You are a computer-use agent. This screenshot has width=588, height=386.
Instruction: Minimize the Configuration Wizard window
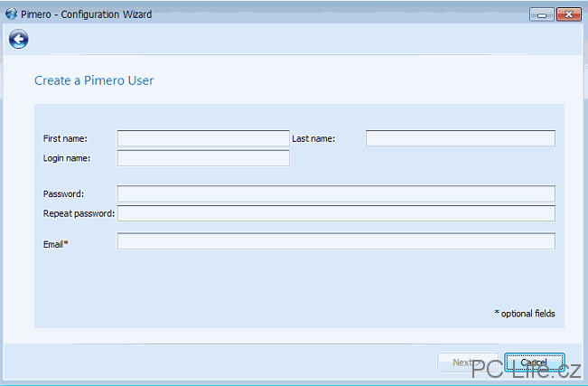(x=542, y=14)
